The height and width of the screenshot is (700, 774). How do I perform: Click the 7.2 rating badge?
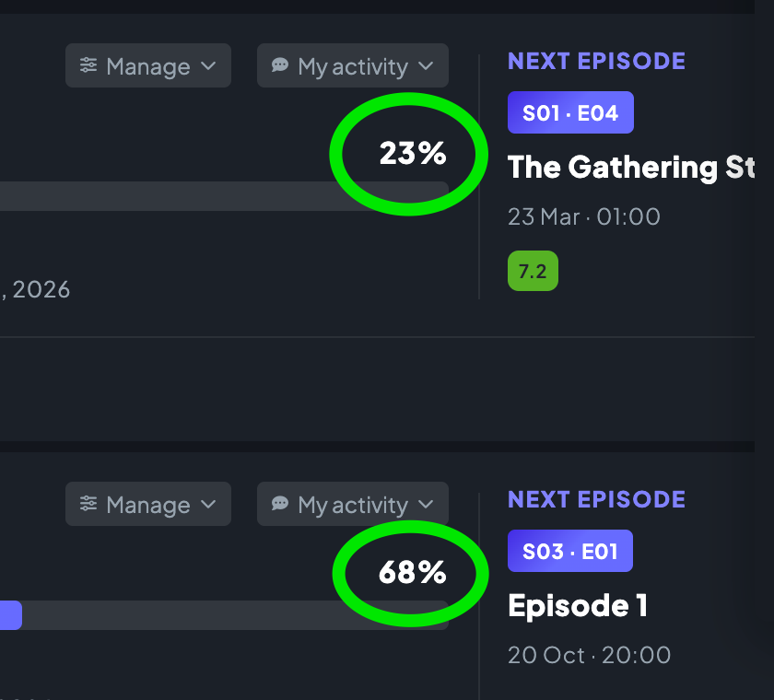tap(534, 271)
